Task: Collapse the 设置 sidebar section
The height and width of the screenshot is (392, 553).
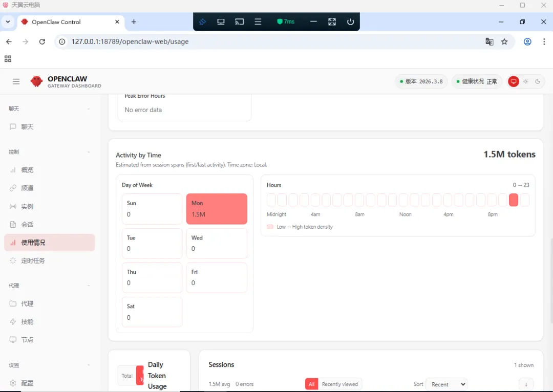Action: tap(89, 365)
